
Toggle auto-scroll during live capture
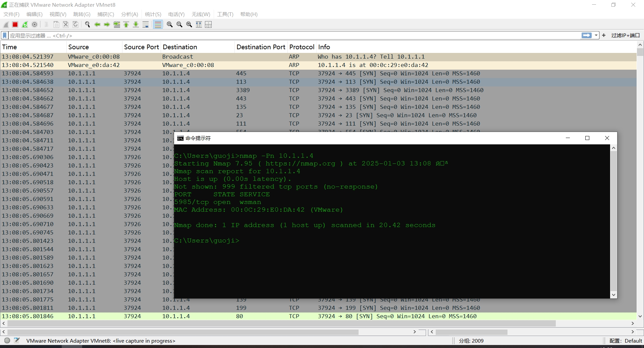pyautogui.click(x=146, y=24)
